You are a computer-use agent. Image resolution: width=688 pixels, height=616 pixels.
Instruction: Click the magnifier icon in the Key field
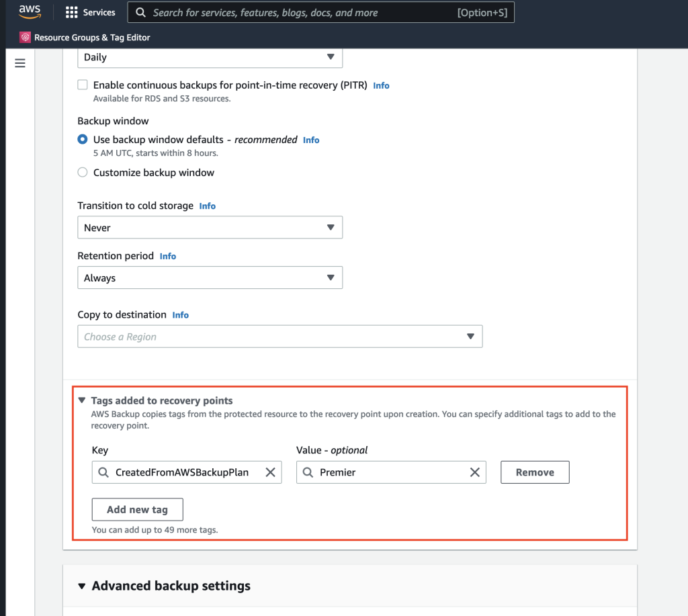click(103, 472)
